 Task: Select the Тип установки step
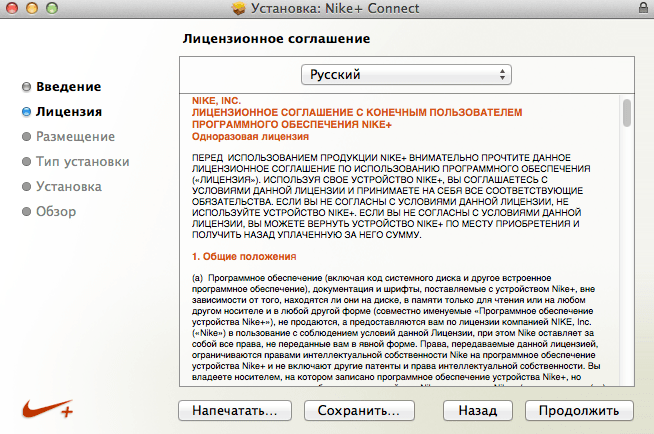[x=83, y=162]
